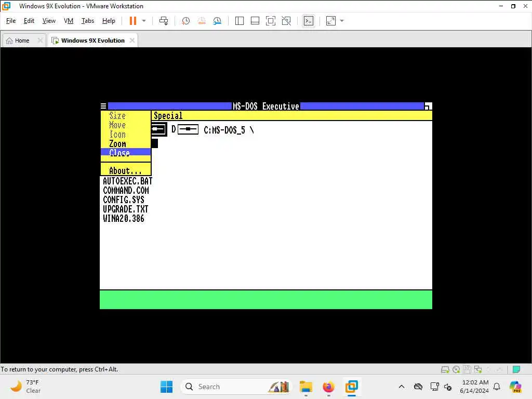Click the VMware Workstation taskbar icon
Screen dimensions: 532x399
tap(352, 387)
